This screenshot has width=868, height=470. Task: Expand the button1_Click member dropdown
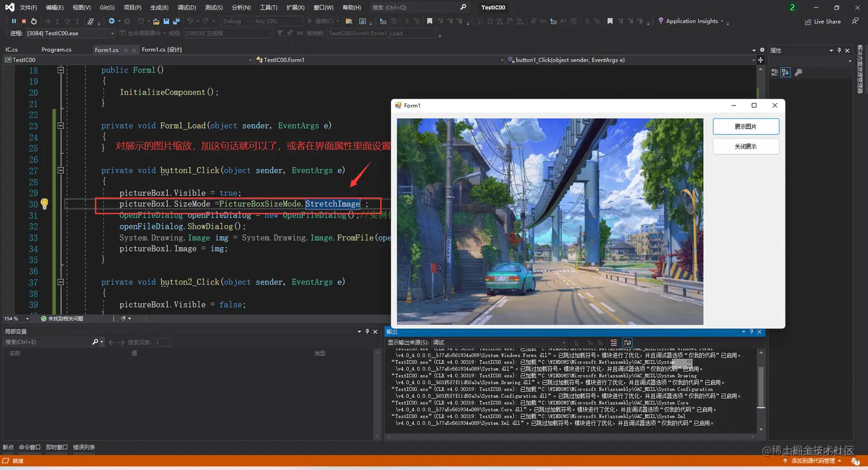631,60
